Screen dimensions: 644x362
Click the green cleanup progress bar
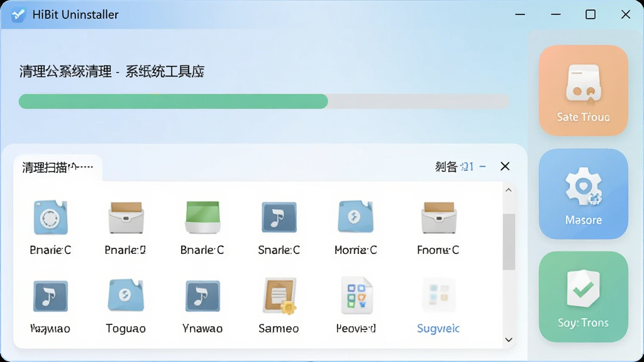point(264,101)
